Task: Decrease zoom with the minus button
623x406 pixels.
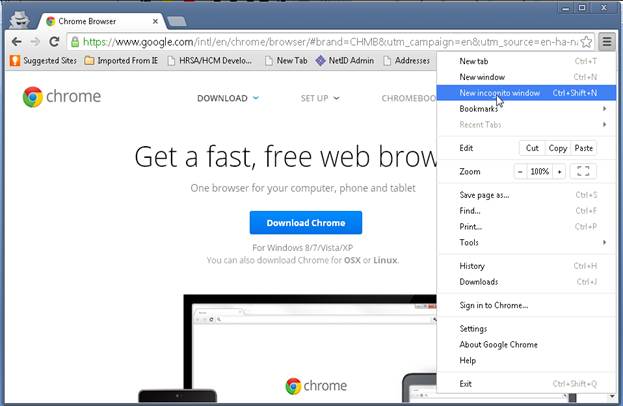Action: tap(520, 172)
